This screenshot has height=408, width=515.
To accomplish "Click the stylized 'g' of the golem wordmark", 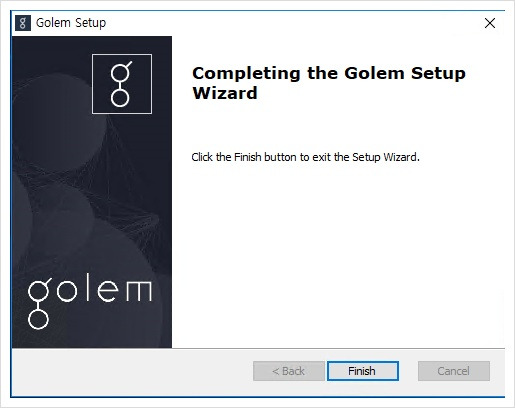I will pyautogui.click(x=39, y=301).
